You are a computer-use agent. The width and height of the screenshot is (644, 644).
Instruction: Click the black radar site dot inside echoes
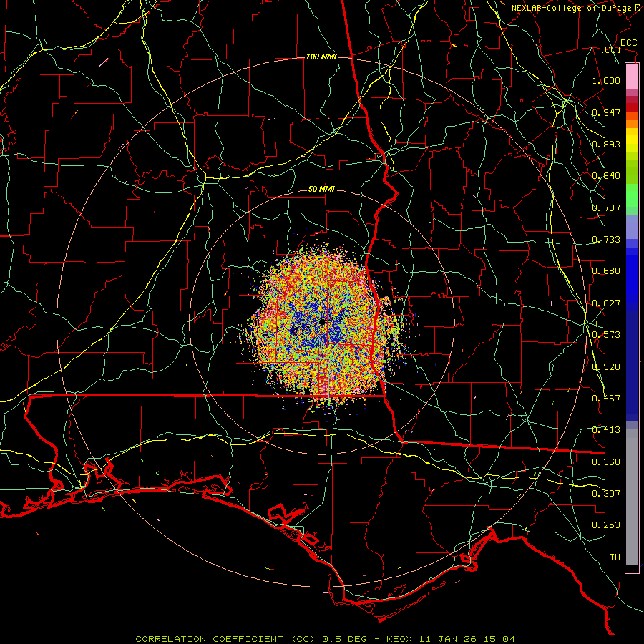pyautogui.click(x=322, y=321)
